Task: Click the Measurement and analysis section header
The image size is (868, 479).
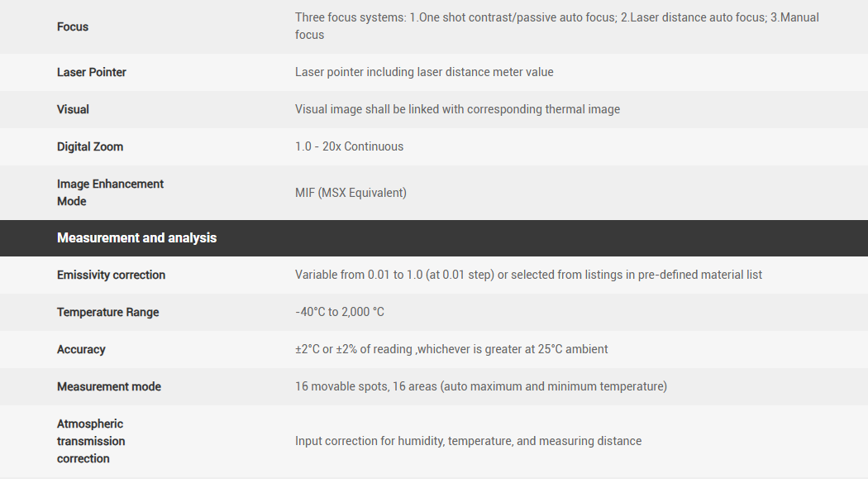Action: pyautogui.click(x=136, y=237)
